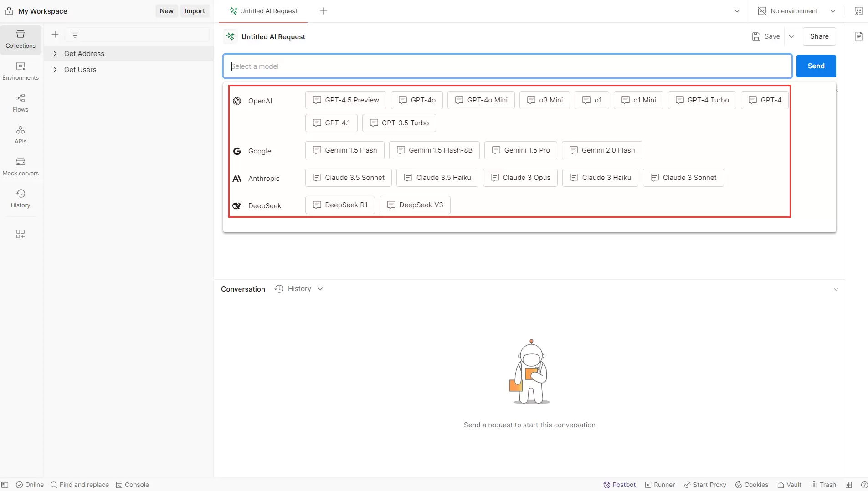This screenshot has width=868, height=491.
Task: Open the APIs sidebar panel
Action: (x=21, y=135)
